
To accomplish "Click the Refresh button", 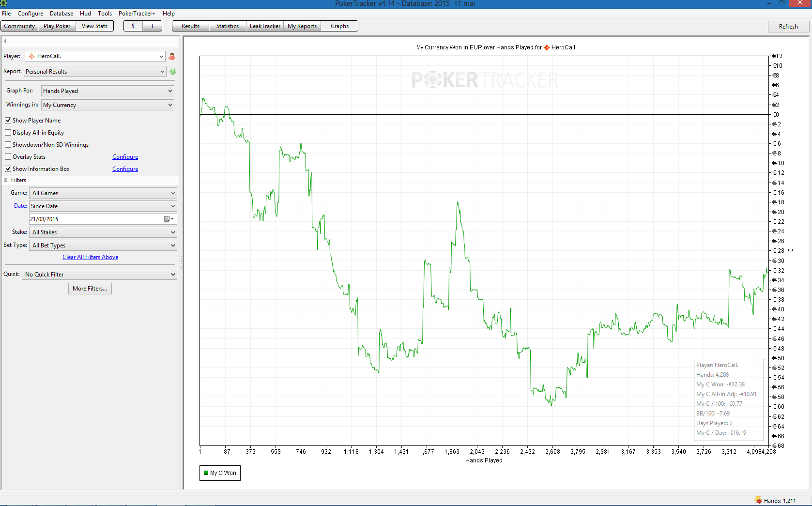I will click(x=788, y=27).
